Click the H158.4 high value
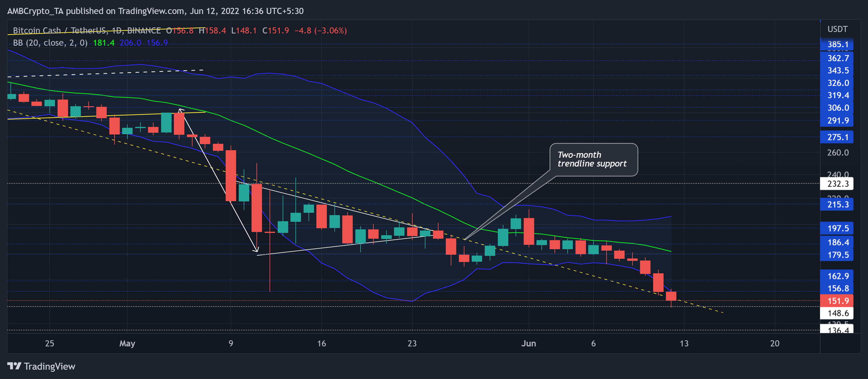Screen dimensions: 868x379 (212, 31)
